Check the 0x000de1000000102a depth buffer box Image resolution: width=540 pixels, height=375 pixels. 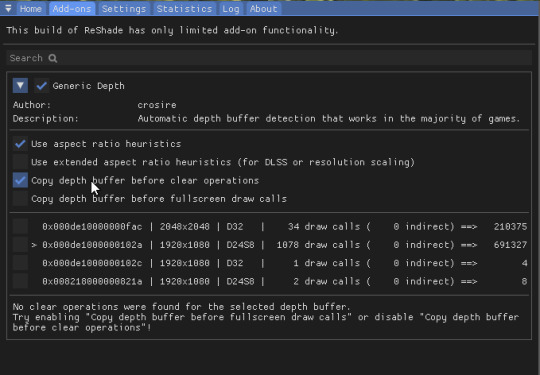20,244
